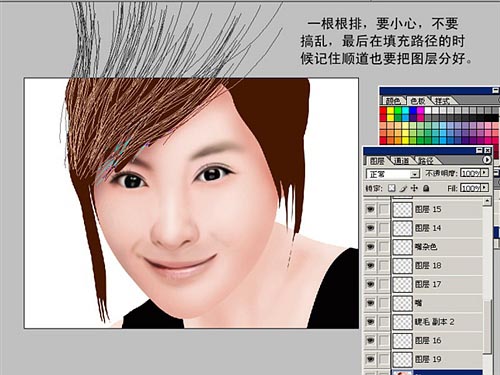Select layer name 图层 16
The image size is (500, 375).
428,340
